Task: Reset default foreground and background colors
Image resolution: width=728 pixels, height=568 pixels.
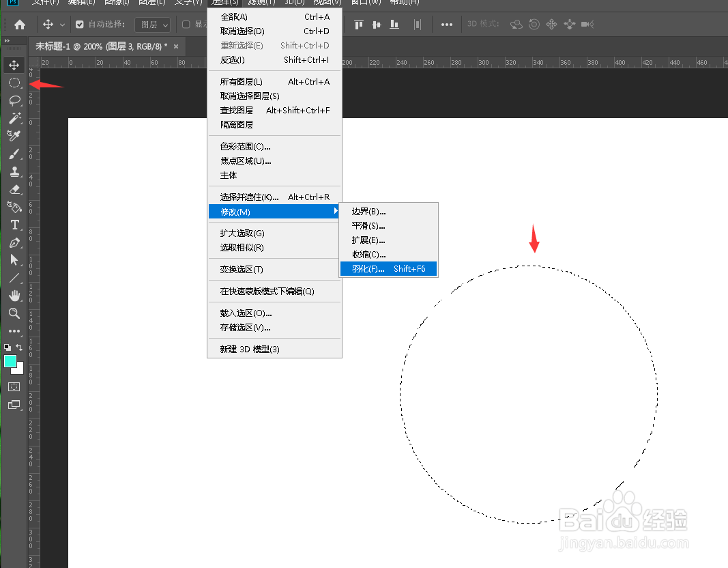Action: coord(8,347)
